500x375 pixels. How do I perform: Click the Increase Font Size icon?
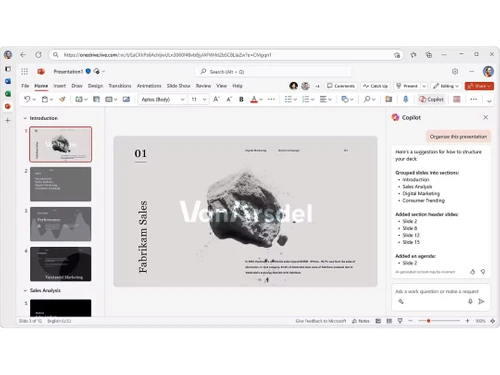pos(216,99)
